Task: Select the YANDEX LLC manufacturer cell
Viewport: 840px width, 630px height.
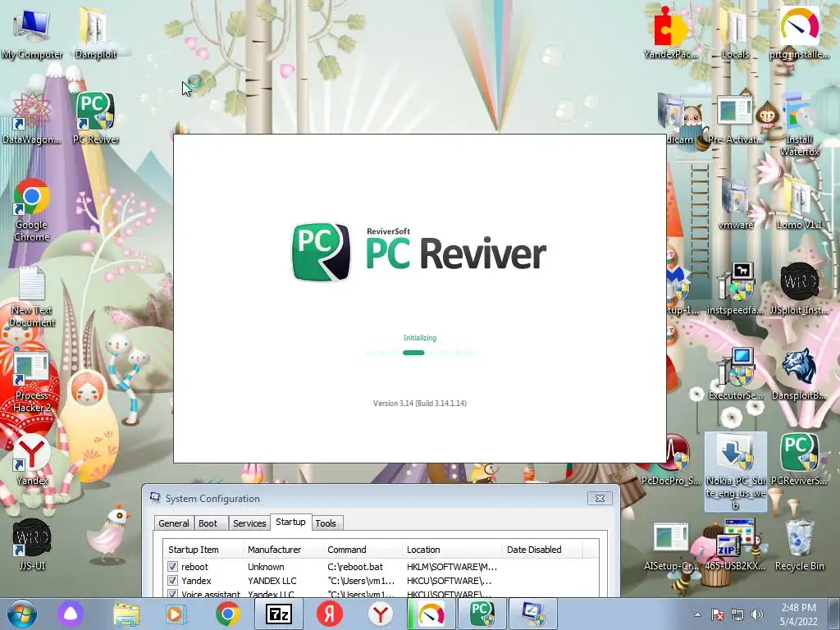Action: [x=272, y=580]
